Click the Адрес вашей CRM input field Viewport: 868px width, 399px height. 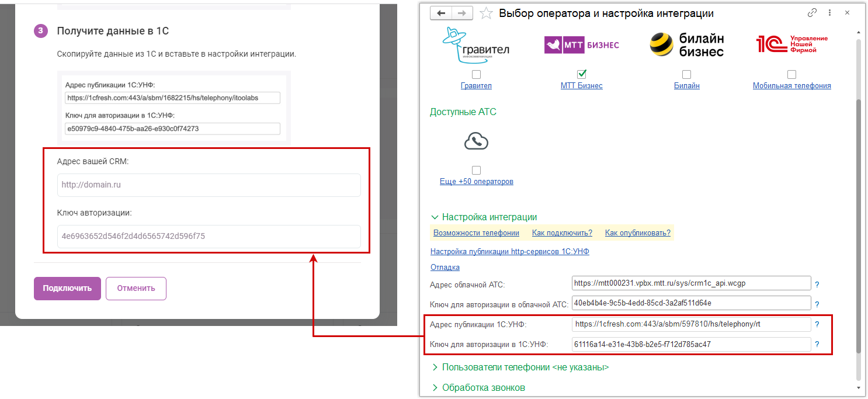point(209,185)
